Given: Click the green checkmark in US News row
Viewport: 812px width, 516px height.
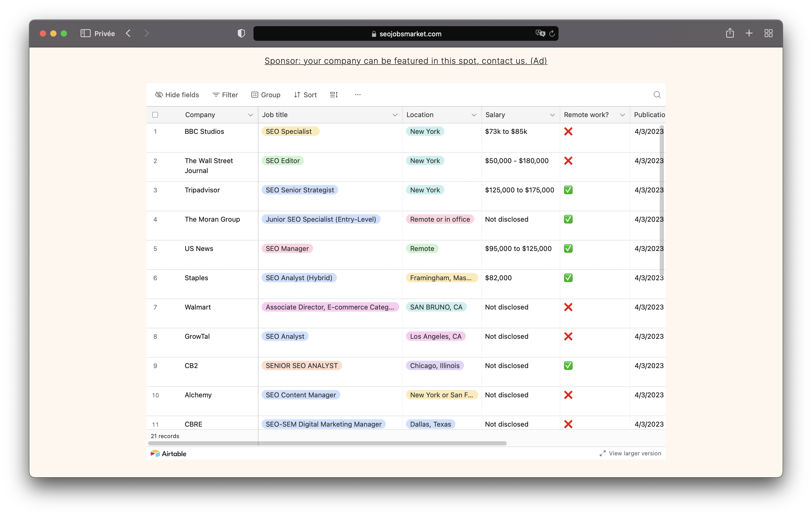Looking at the screenshot, I should (x=568, y=249).
